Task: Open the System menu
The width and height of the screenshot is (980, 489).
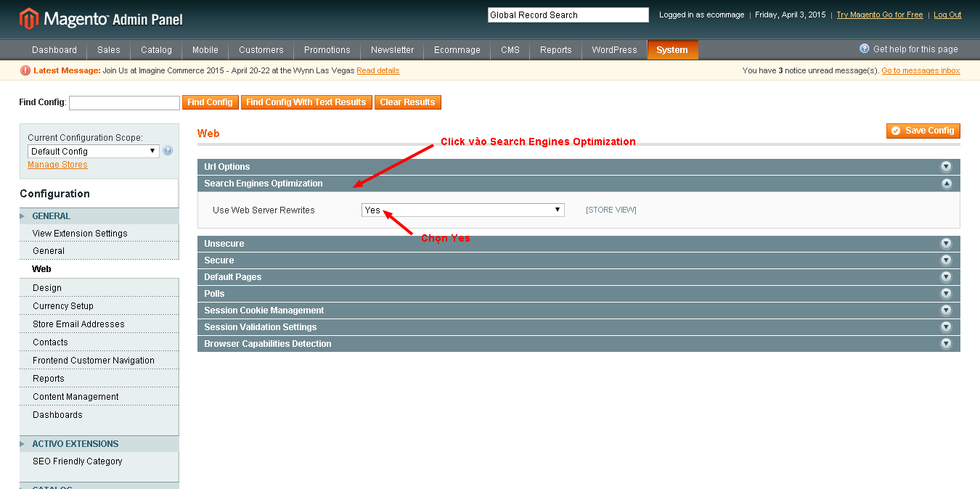Action: (x=672, y=50)
